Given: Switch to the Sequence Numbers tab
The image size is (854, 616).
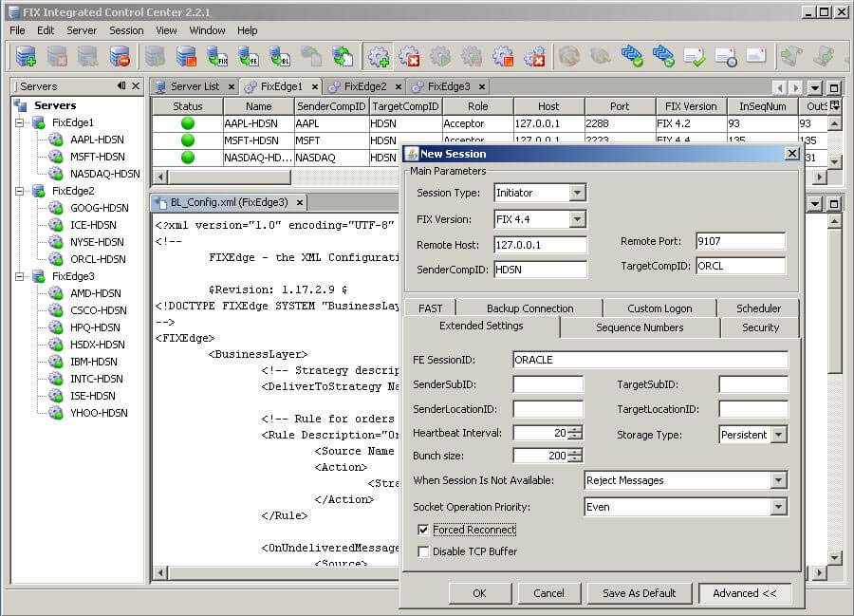Looking at the screenshot, I should click(640, 327).
